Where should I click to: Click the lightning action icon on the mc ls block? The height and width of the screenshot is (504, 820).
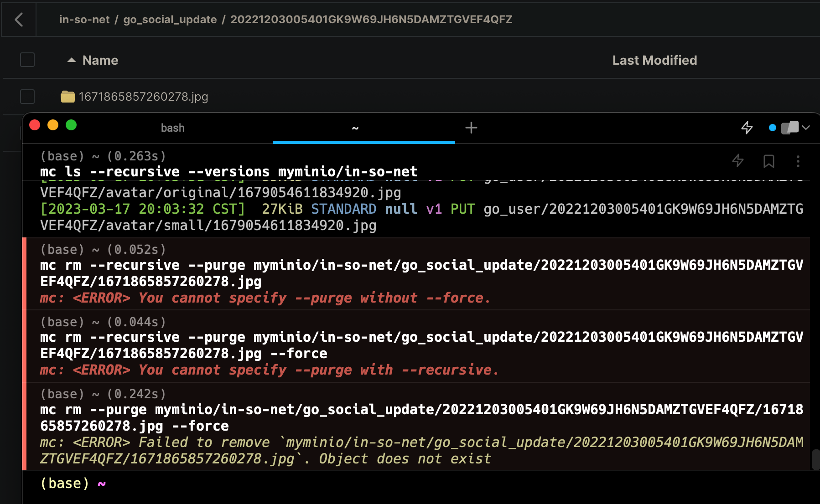click(738, 161)
